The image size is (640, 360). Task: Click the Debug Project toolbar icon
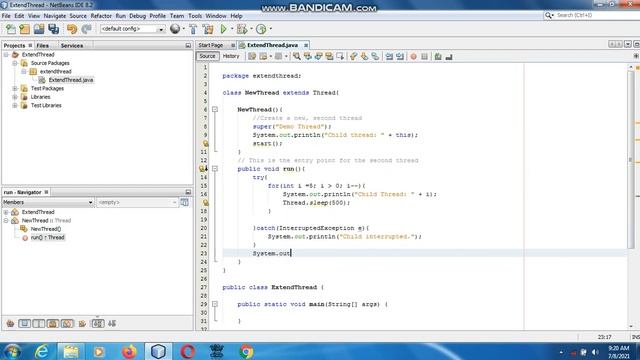(x=242, y=29)
